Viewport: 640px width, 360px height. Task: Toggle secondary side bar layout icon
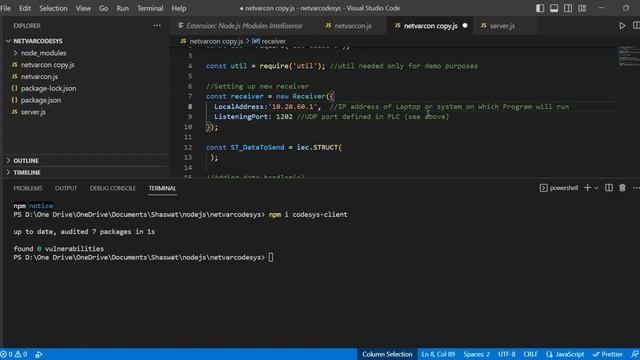(x=568, y=8)
